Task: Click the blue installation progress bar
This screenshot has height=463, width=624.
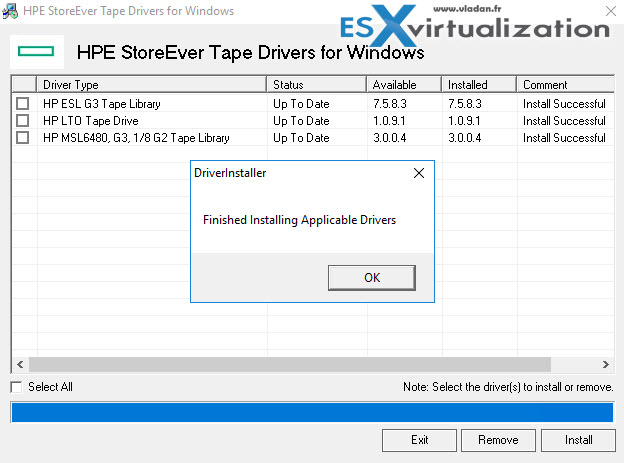Action: click(x=312, y=412)
